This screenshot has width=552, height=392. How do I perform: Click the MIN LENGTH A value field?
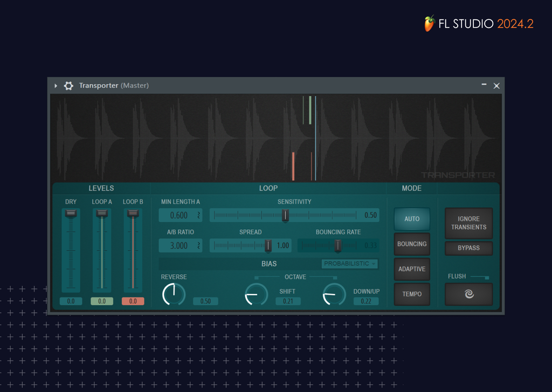tap(178, 215)
